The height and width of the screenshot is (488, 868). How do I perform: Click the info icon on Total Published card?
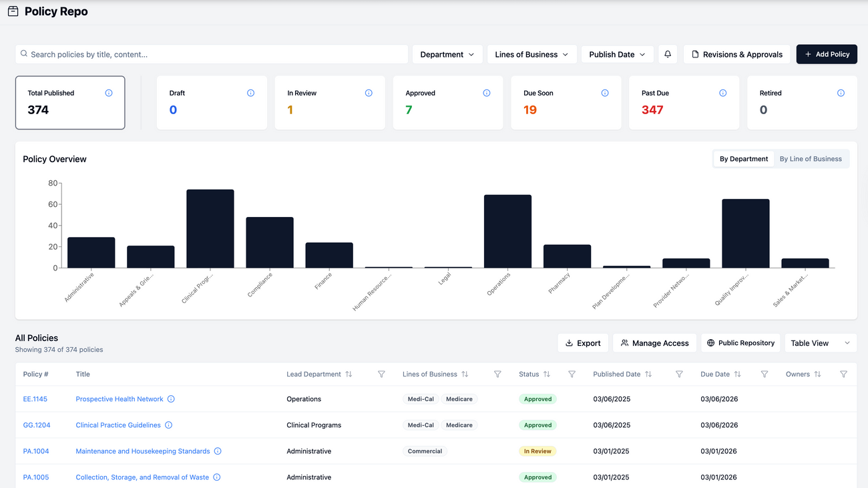point(109,93)
